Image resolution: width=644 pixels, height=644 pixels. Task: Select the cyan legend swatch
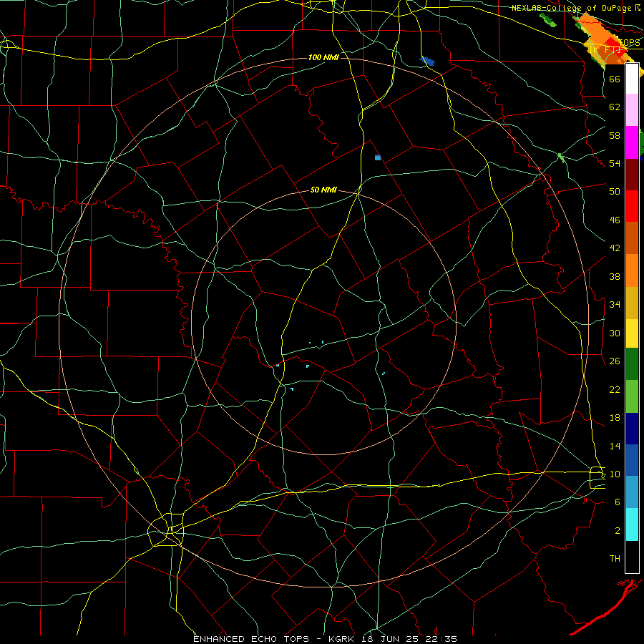tap(632, 525)
